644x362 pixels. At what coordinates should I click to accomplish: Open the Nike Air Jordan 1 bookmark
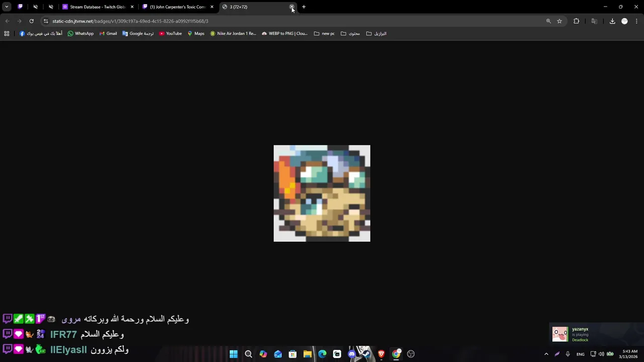pyautogui.click(x=233, y=34)
